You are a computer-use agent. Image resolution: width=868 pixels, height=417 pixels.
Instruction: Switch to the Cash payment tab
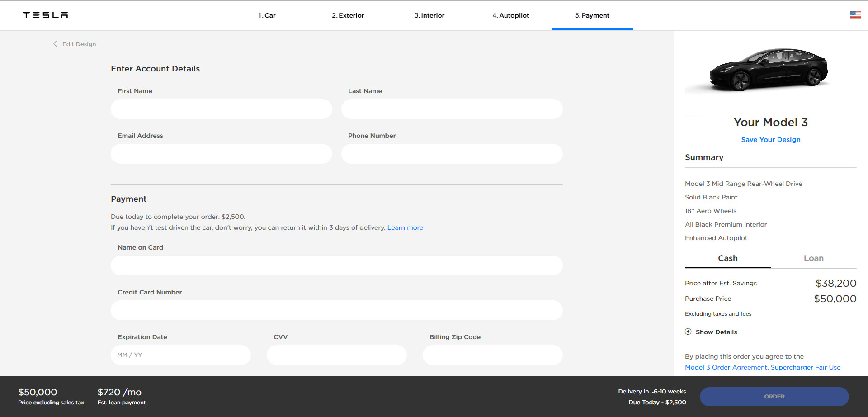click(x=727, y=258)
